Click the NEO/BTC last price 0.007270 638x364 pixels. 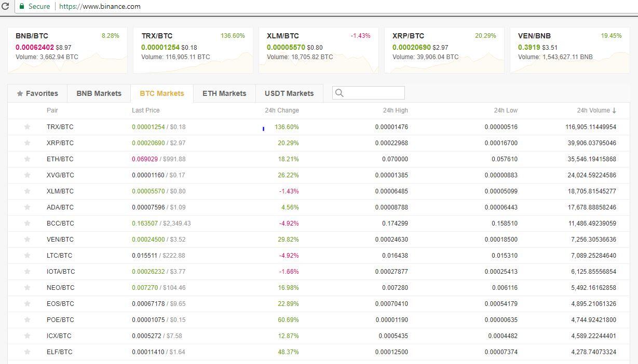145,287
